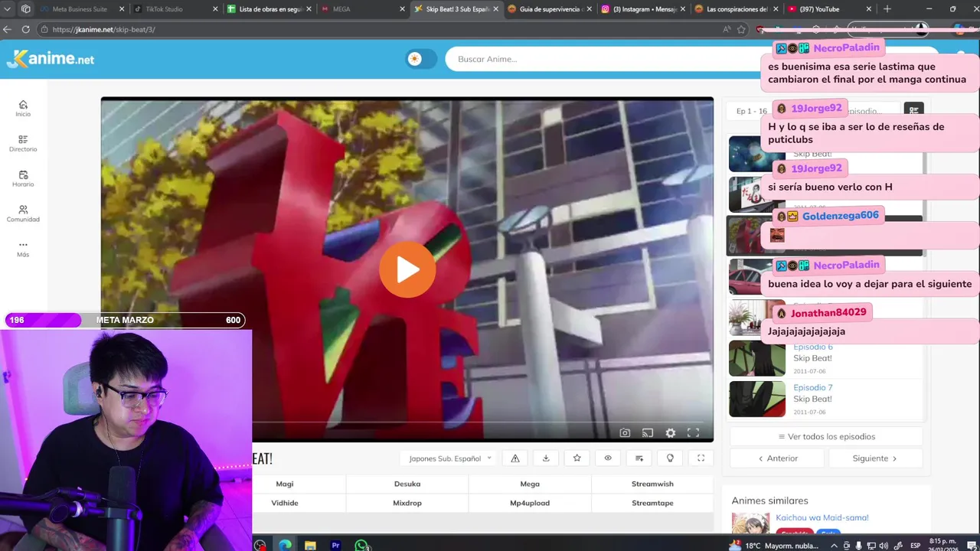Open the weather widget showing 18°C
The image size is (980, 551).
tap(773, 546)
